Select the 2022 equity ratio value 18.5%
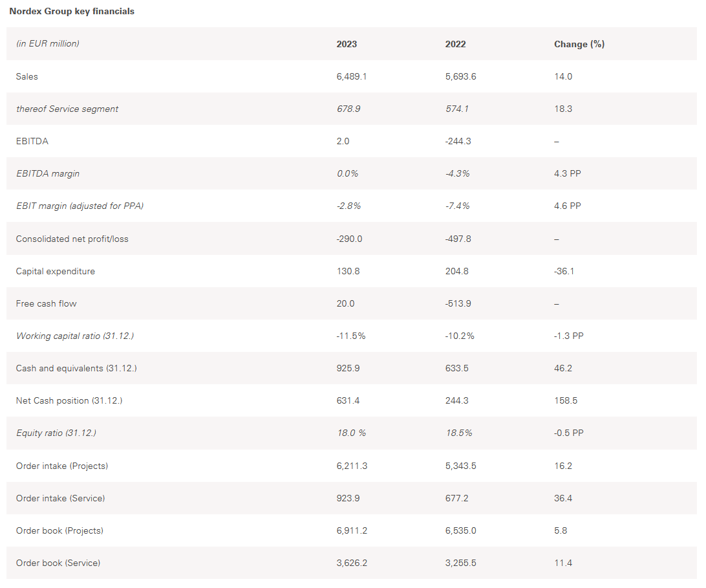Screen dimensions: 706x588 pyautogui.click(x=458, y=433)
